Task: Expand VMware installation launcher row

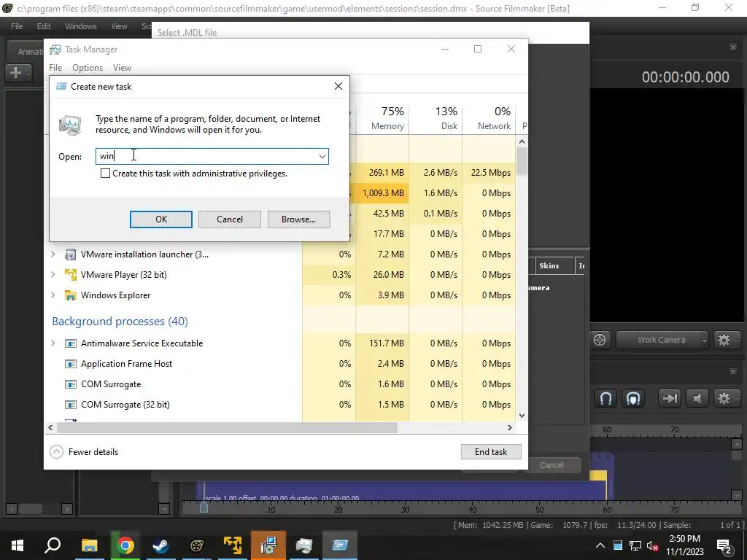Action: click(x=53, y=254)
